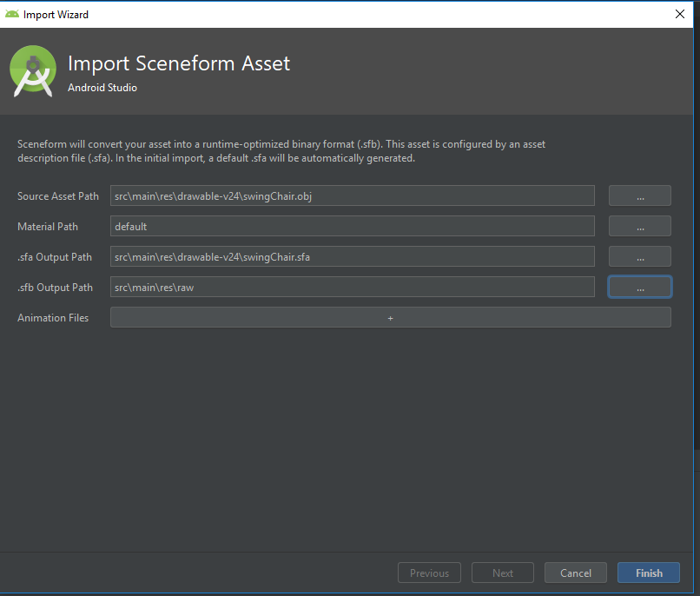Close the Import Wizard dialog
The image size is (700, 596).
(679, 14)
